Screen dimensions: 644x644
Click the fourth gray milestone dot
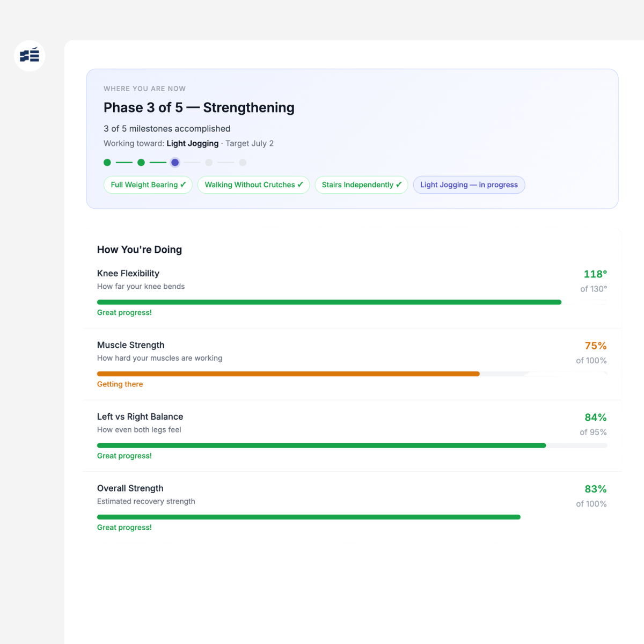209,163
